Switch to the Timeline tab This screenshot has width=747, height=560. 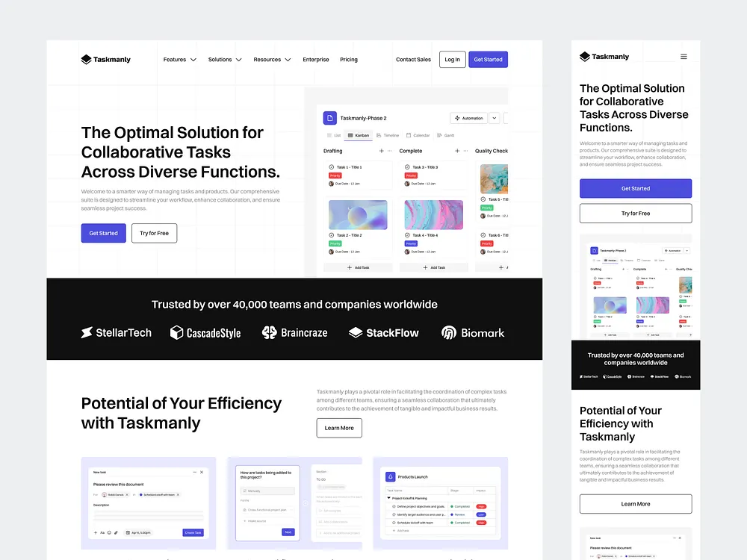coord(388,135)
